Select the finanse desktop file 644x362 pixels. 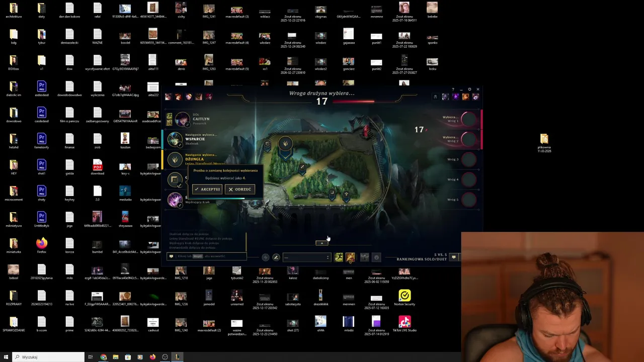pyautogui.click(x=69, y=141)
